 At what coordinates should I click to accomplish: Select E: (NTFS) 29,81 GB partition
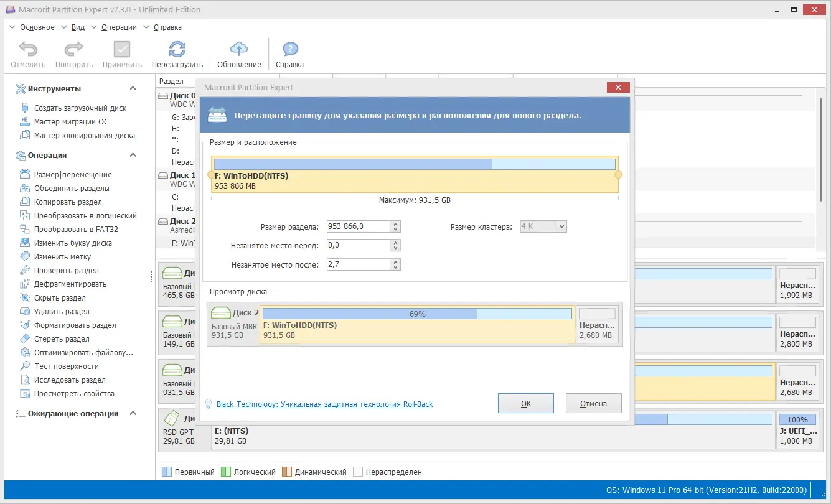point(494,429)
